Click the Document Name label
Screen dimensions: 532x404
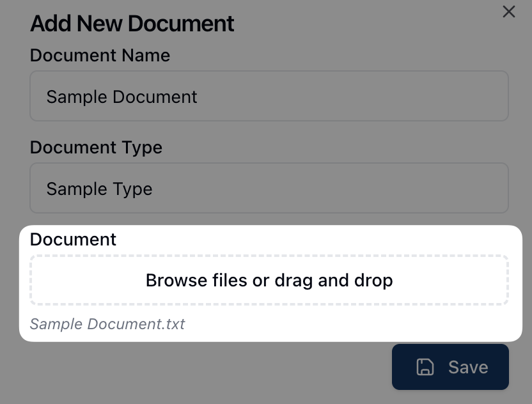coord(100,56)
